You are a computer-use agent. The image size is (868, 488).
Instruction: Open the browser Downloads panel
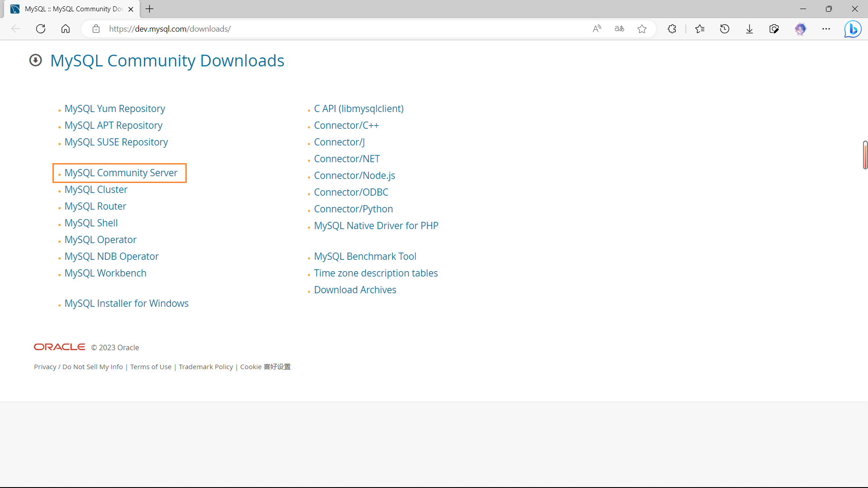pyautogui.click(x=750, y=28)
